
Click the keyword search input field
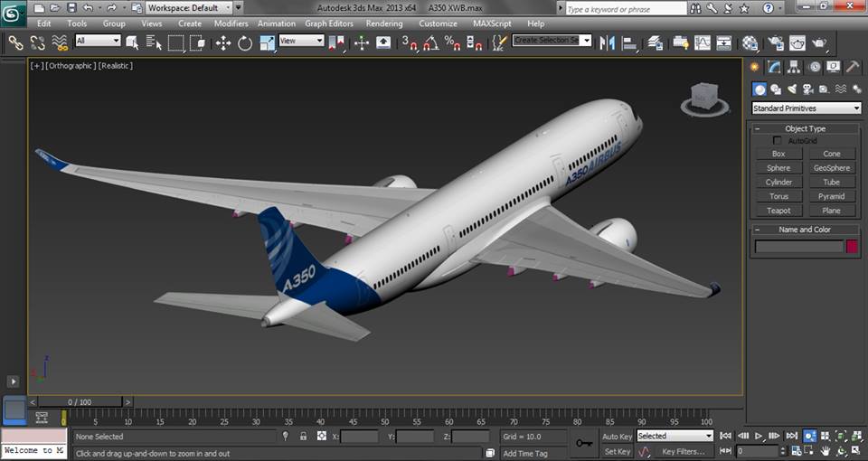626,9
